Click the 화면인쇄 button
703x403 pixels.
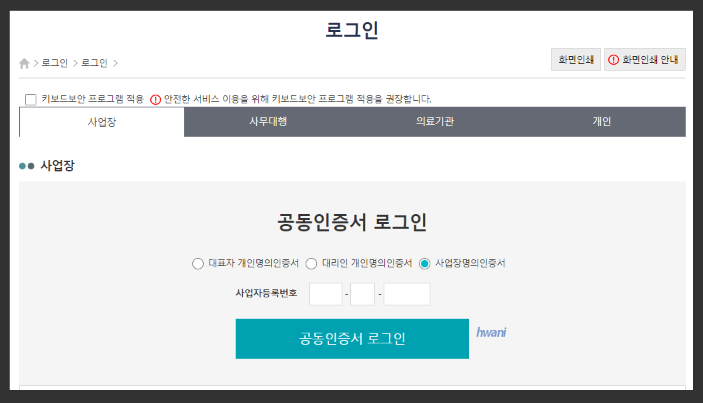tap(576, 60)
